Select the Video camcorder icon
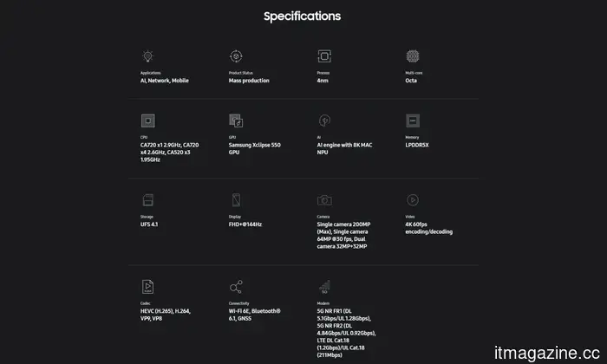This screenshot has height=364, width=607. 414,200
